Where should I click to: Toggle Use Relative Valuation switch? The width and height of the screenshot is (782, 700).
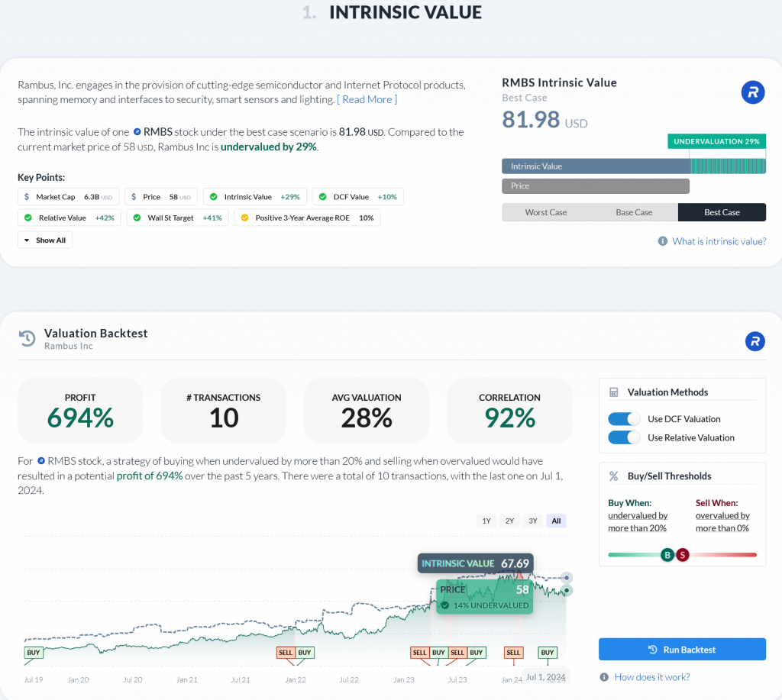(x=624, y=437)
